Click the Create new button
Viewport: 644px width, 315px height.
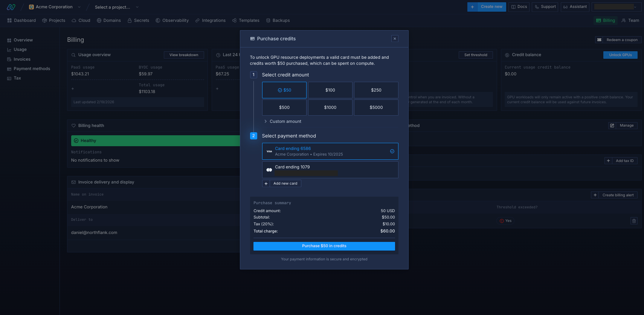[x=491, y=7]
